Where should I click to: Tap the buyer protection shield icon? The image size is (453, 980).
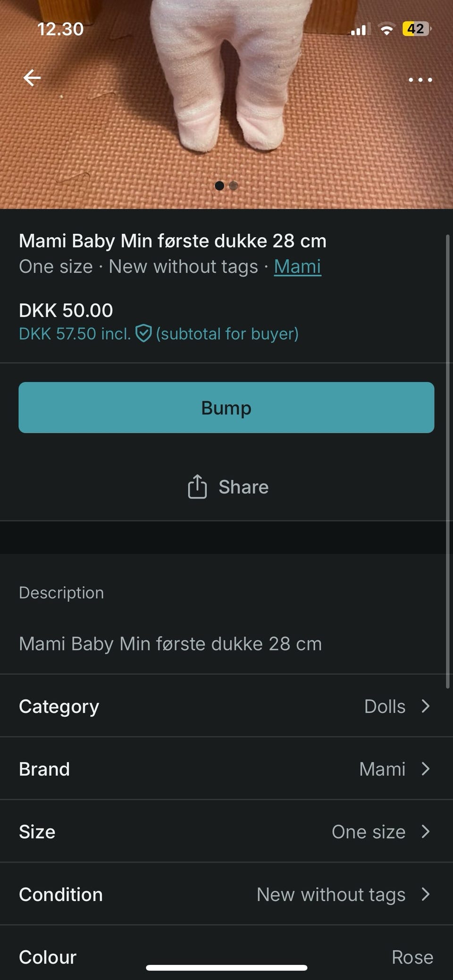143,334
